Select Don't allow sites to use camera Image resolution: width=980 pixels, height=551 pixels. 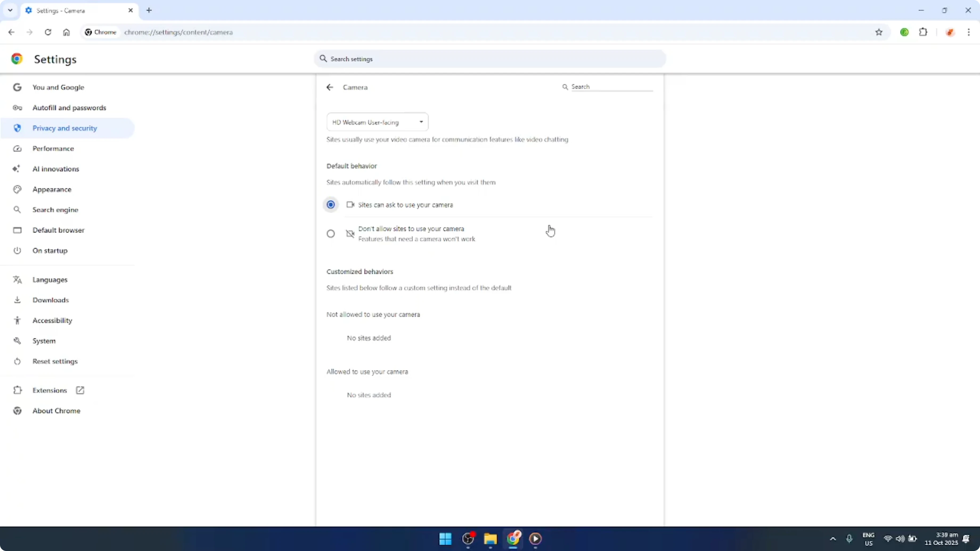330,233
